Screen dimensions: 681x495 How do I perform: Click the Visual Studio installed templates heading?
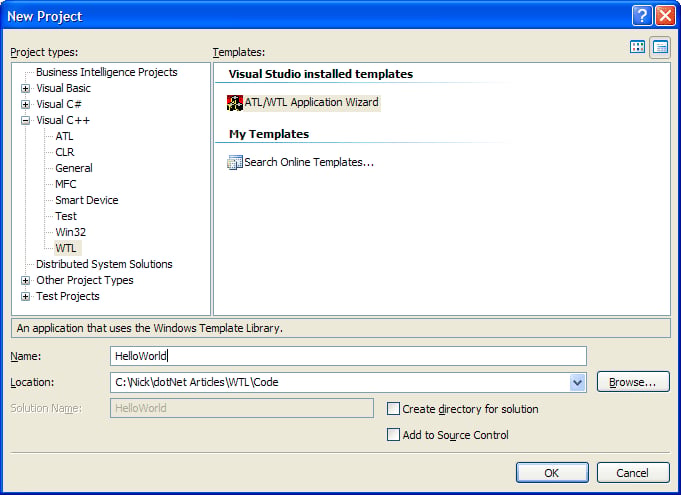tap(321, 74)
